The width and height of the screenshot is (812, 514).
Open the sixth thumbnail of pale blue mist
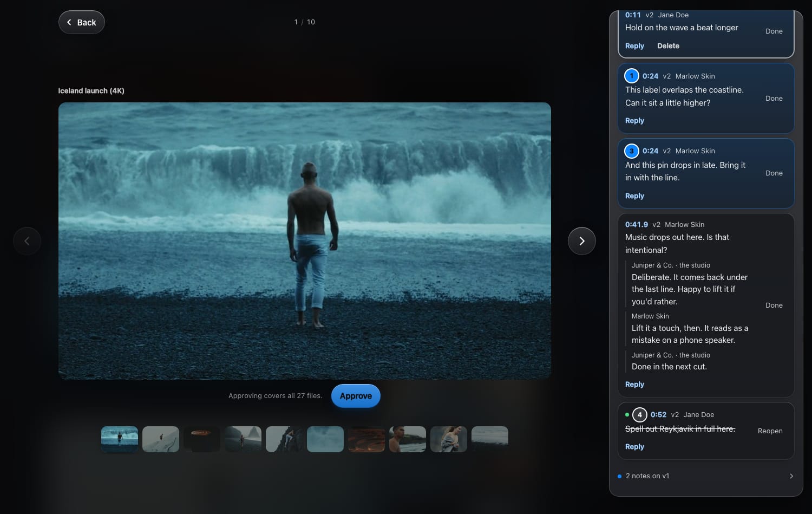(x=325, y=439)
